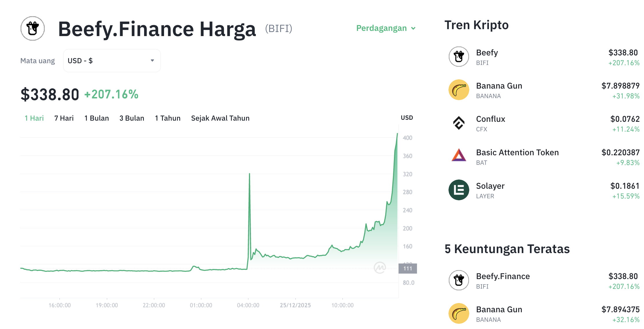Click the Solayer LAYER logo
The width and height of the screenshot is (644, 329).
[459, 190]
